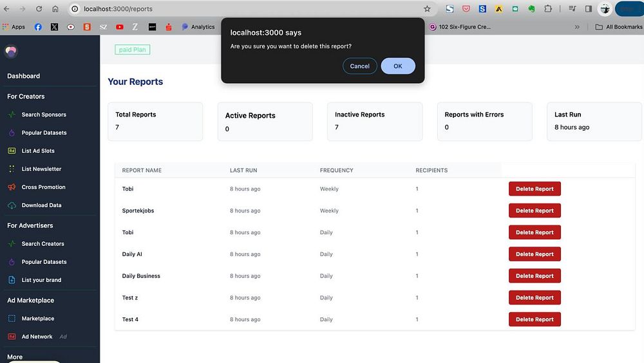This screenshot has width=644, height=363.
Task: Click the REPORT NAME column header
Action: point(142,171)
